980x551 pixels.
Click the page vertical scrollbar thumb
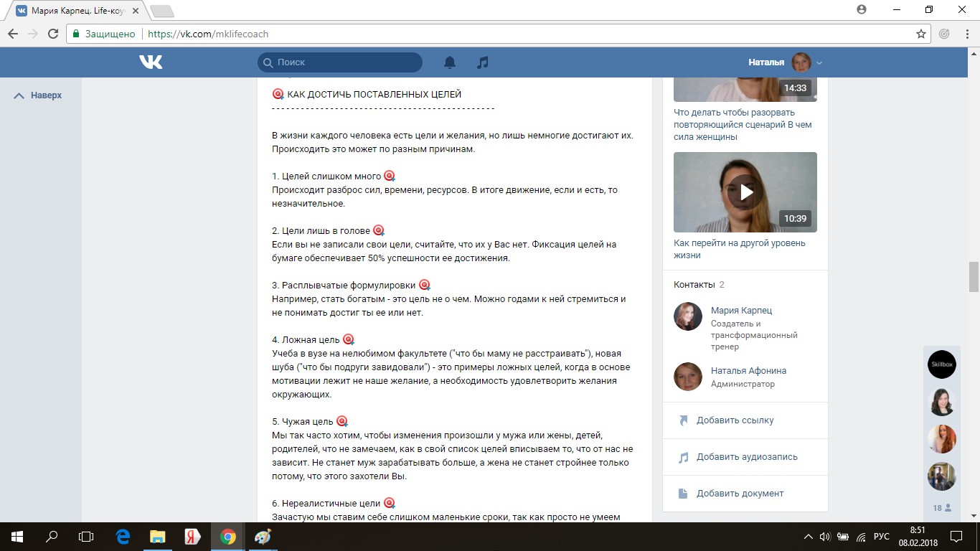[974, 277]
